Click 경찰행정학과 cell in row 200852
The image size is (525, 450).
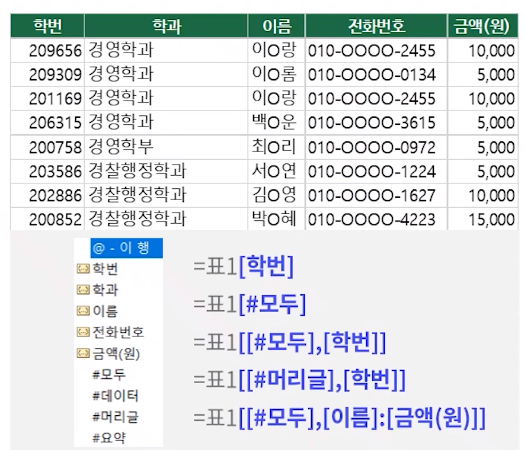click(166, 219)
